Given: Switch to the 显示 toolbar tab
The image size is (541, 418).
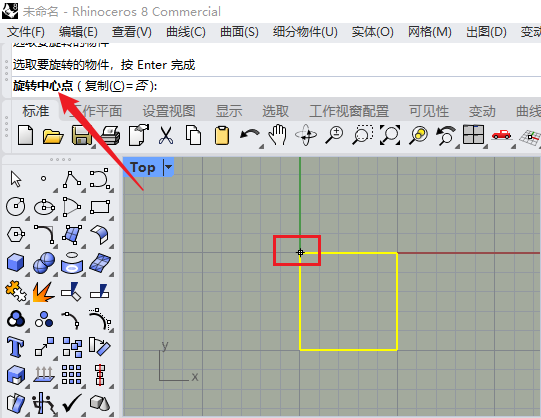Looking at the screenshot, I should point(229,111).
